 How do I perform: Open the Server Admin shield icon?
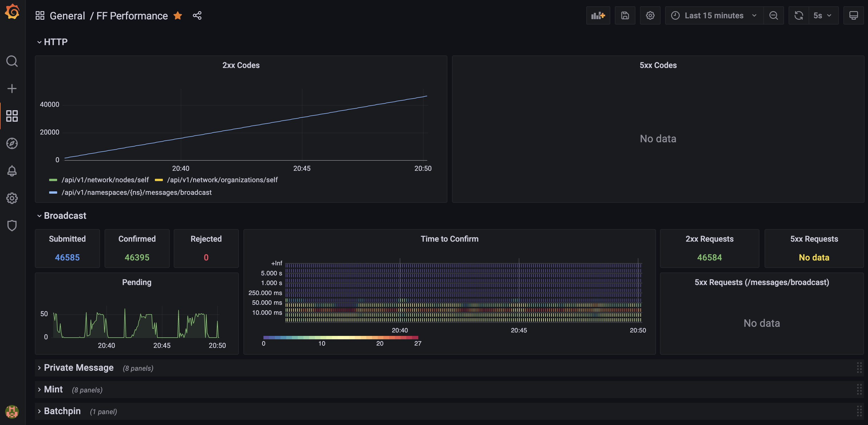coord(12,226)
